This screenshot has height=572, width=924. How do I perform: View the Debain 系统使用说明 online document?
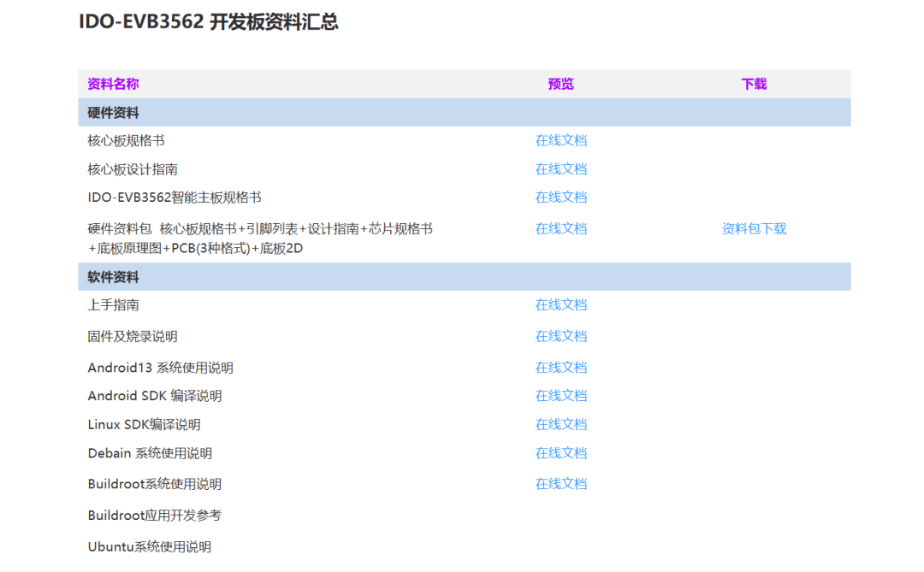point(560,453)
